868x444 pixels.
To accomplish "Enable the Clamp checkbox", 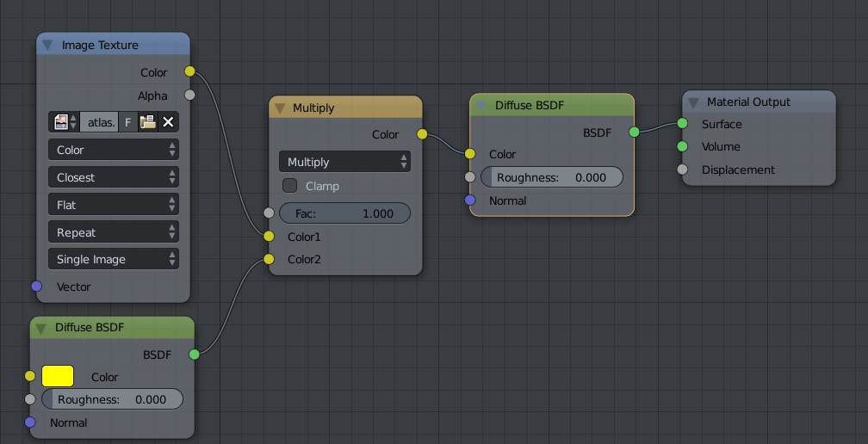I will point(290,186).
